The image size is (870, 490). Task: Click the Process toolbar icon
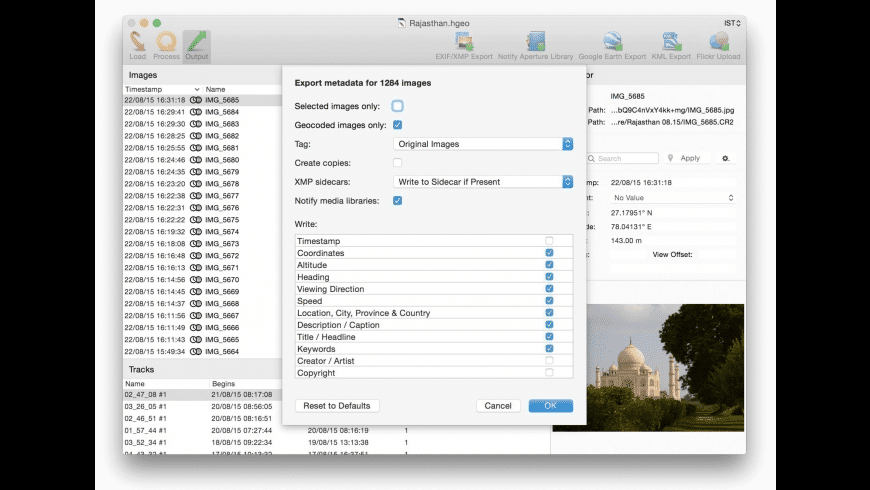point(166,44)
